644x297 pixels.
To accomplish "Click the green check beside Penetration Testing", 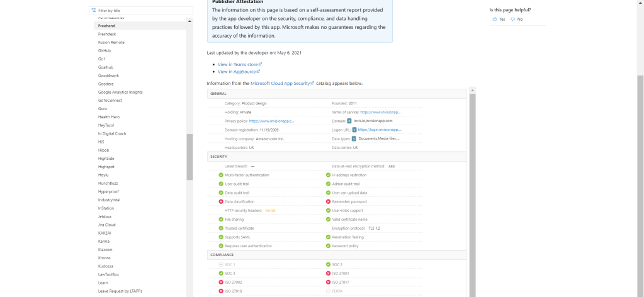I will tap(328, 237).
